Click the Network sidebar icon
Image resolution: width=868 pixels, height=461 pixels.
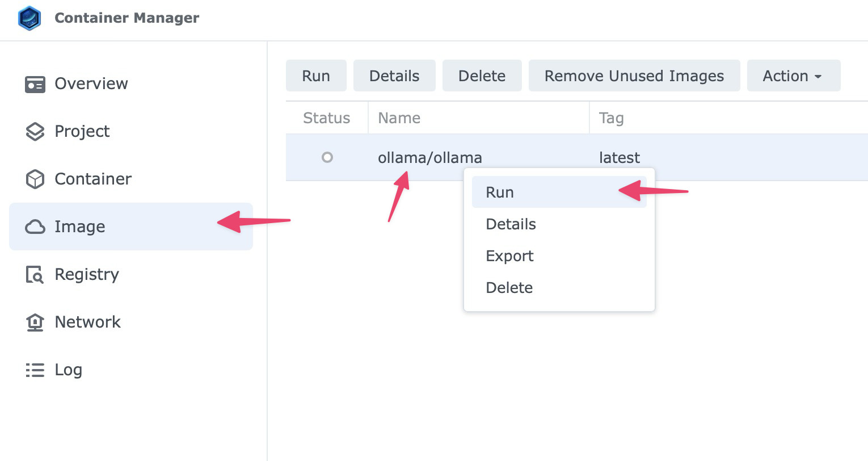pyautogui.click(x=35, y=322)
